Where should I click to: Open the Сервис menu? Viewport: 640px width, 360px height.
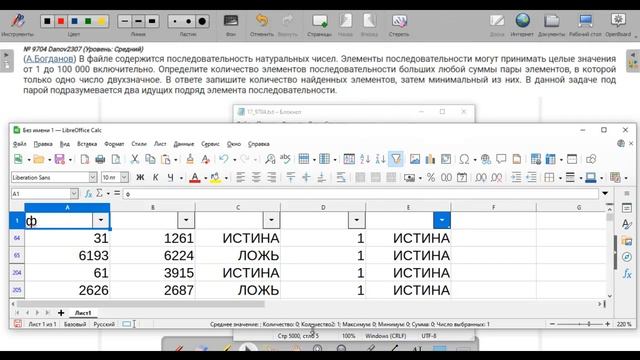tap(210, 144)
